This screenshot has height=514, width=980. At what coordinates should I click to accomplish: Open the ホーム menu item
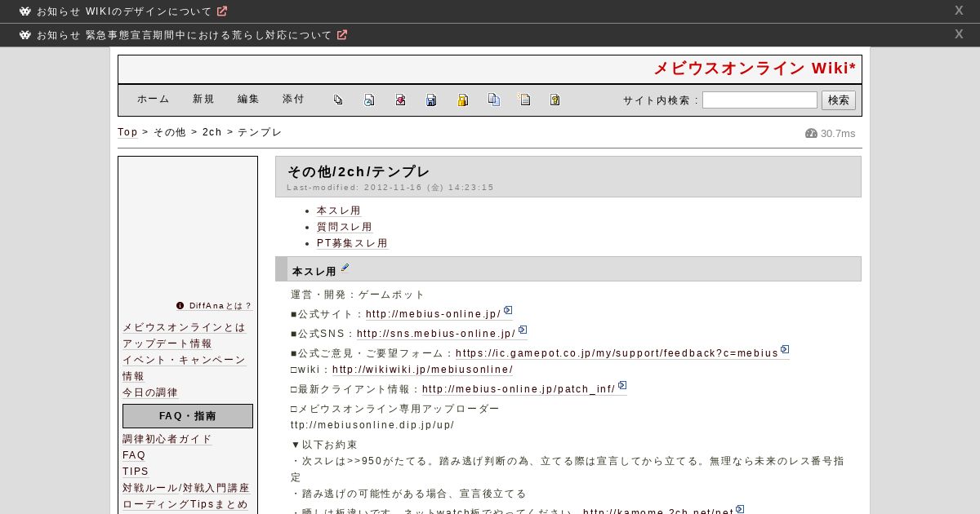[154, 99]
